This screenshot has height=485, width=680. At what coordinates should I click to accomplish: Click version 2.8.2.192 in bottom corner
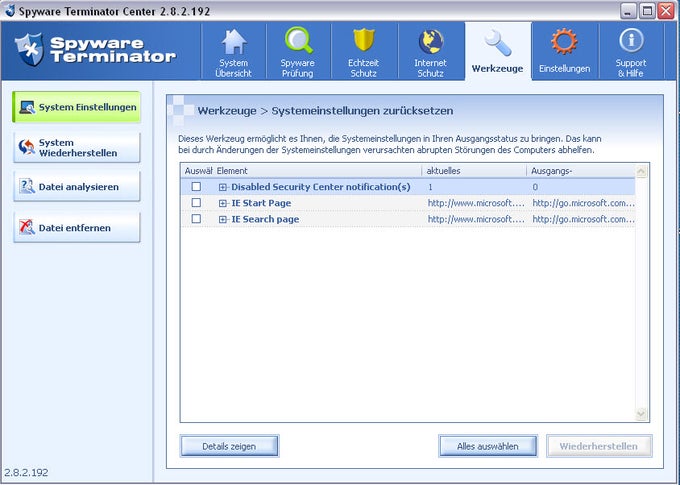[26, 472]
